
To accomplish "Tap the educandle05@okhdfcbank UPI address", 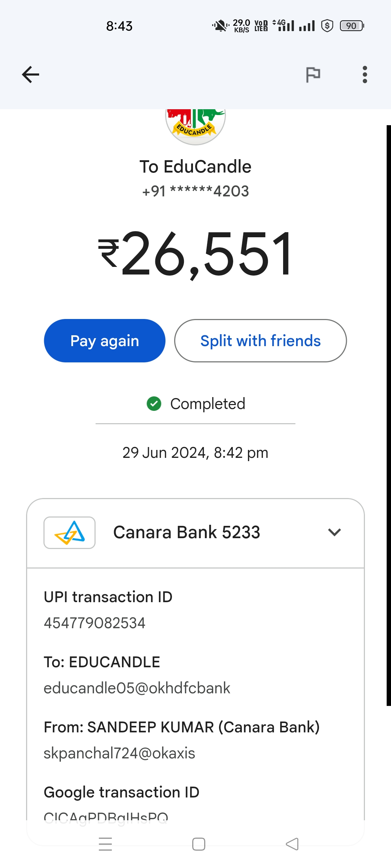I will [137, 688].
